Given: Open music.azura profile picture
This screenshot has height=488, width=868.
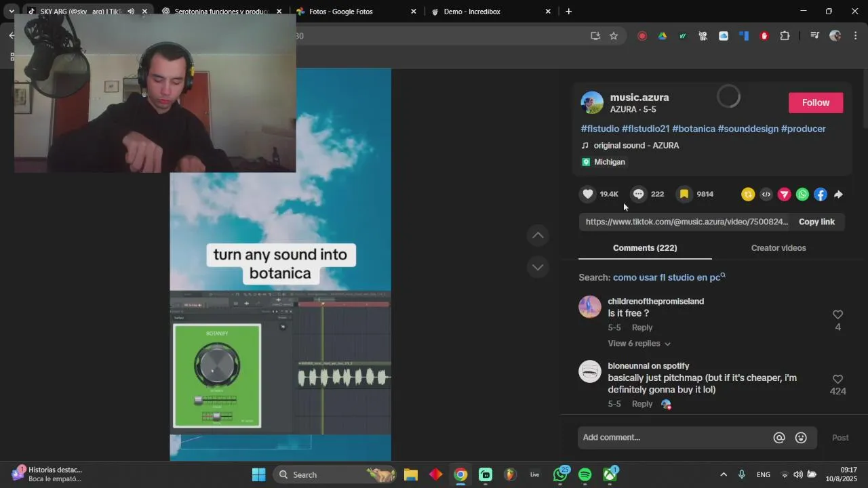Looking at the screenshot, I should pyautogui.click(x=592, y=102).
